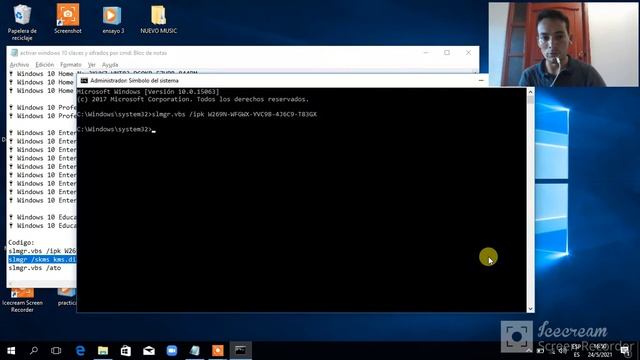This screenshot has height=360, width=640.
Task: Open the Action Center notification icon
Action: coord(625,351)
